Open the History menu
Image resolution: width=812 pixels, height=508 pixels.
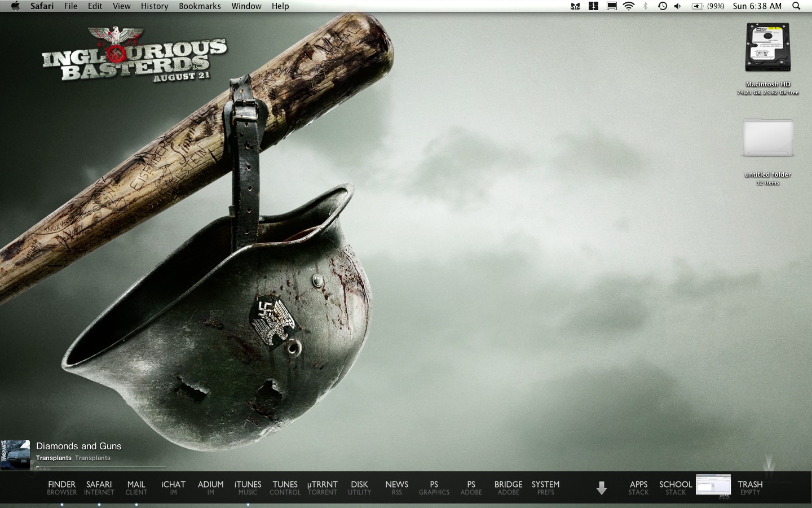coord(155,6)
